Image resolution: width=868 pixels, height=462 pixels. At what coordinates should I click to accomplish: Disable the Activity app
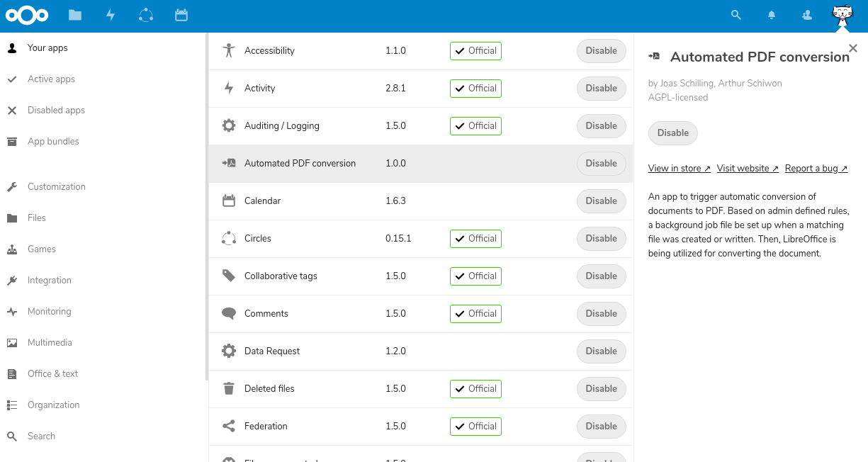[602, 88]
